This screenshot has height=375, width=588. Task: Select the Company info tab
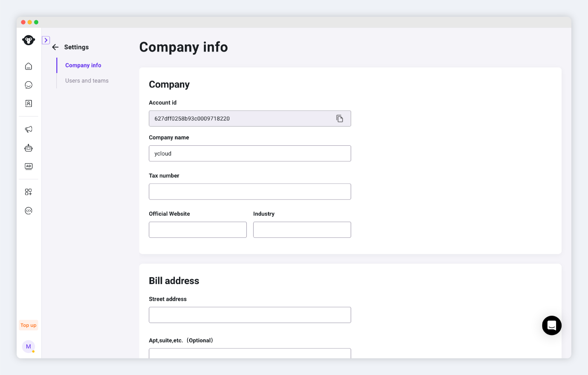(x=83, y=65)
